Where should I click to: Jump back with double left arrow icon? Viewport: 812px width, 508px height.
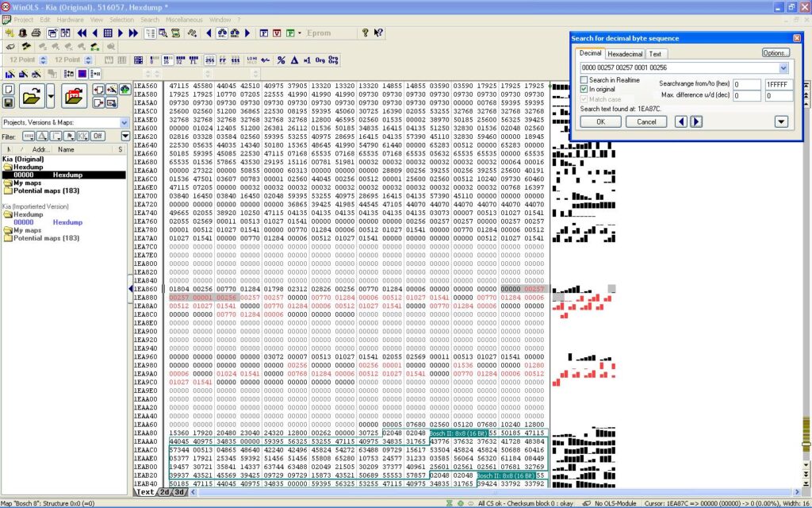pyautogui.click(x=82, y=33)
